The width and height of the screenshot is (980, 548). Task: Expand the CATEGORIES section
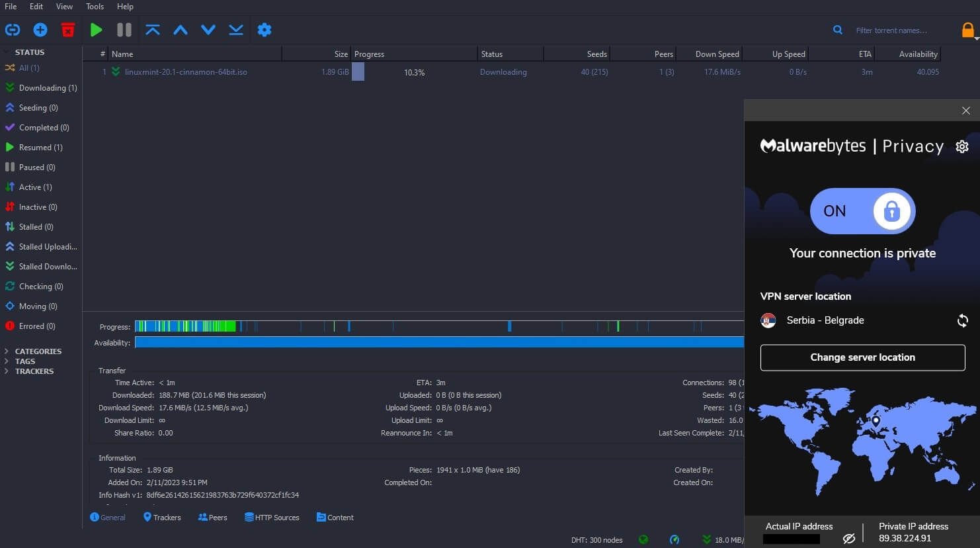tap(7, 351)
